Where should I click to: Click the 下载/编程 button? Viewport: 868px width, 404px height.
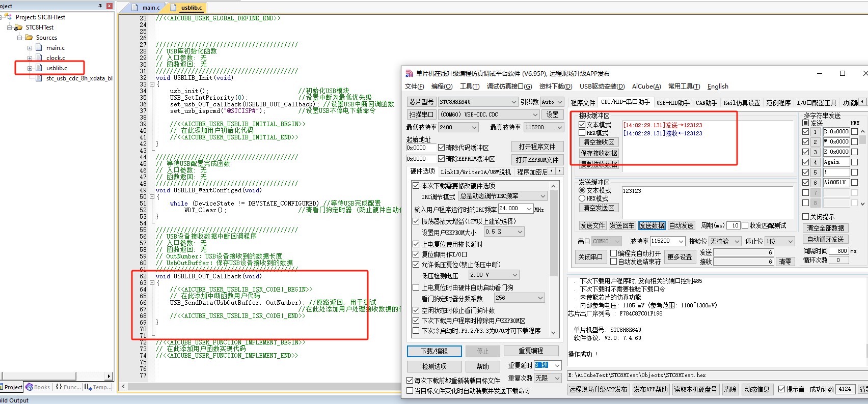(x=434, y=351)
